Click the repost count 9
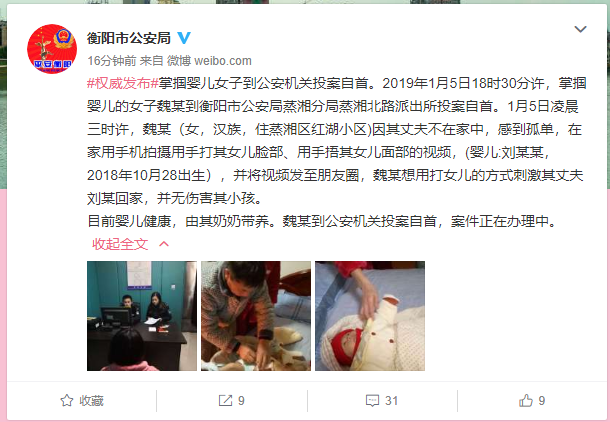The height and width of the screenshot is (422, 610). 241,401
